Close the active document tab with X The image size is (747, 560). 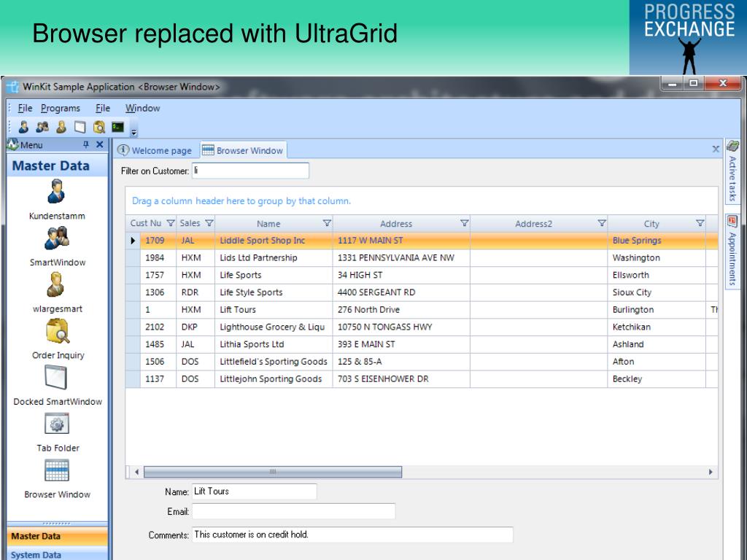pos(716,149)
